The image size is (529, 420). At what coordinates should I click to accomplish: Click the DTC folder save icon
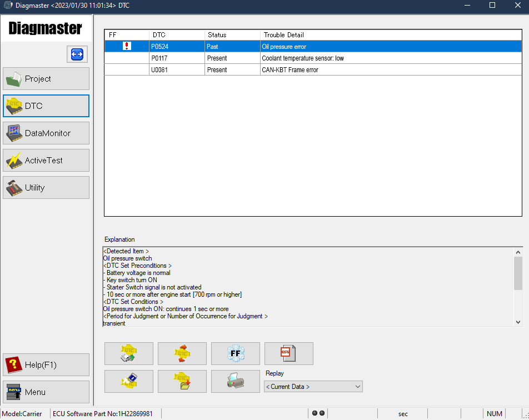(182, 381)
